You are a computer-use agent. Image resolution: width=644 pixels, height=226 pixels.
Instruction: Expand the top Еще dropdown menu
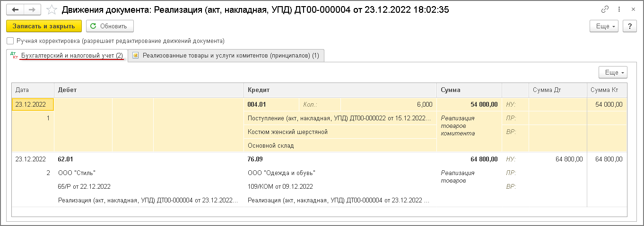604,26
